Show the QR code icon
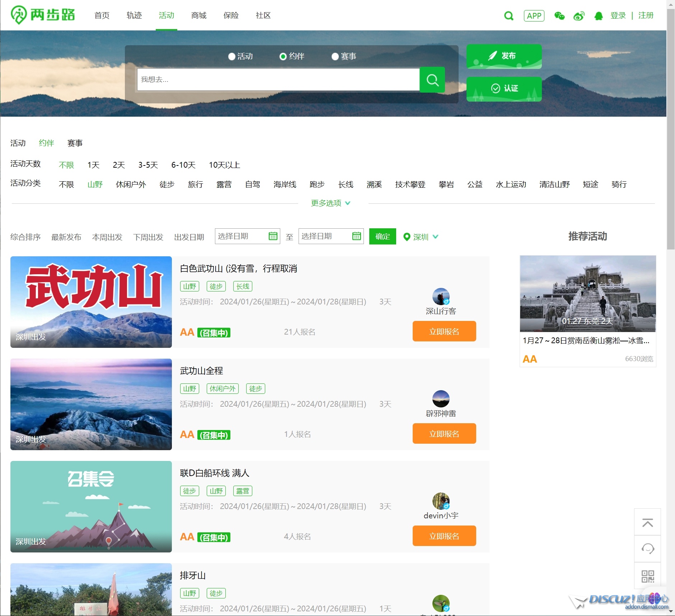675x616 pixels. click(x=647, y=576)
